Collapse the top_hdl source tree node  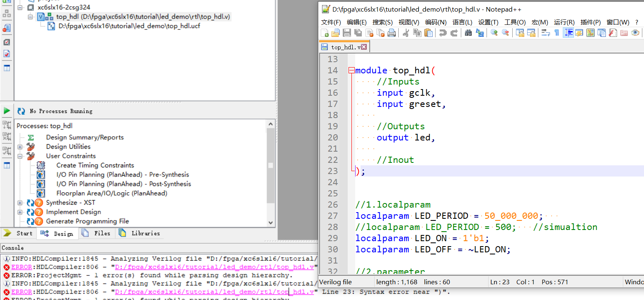[31, 17]
